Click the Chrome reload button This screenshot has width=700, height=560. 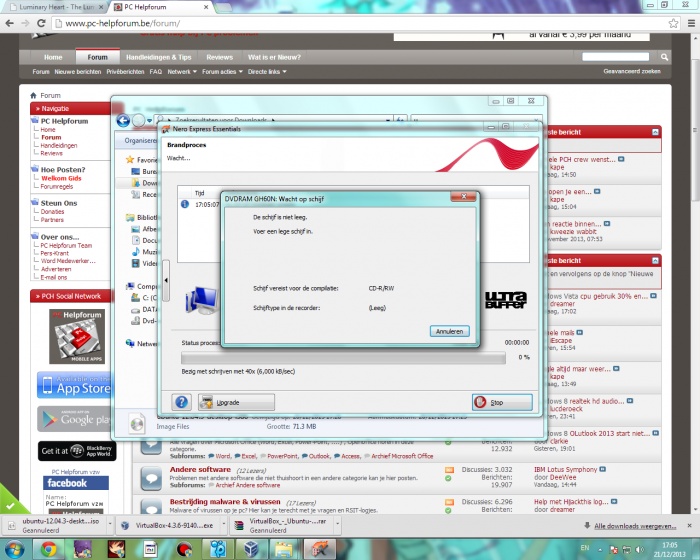(41, 23)
